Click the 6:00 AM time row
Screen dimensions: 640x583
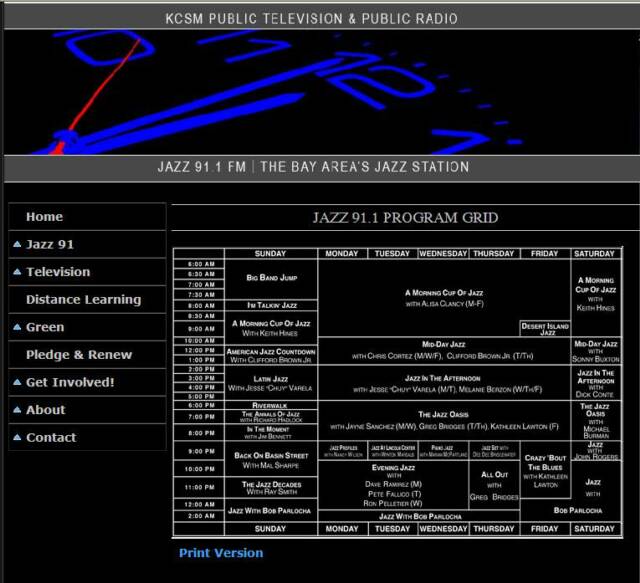199,264
